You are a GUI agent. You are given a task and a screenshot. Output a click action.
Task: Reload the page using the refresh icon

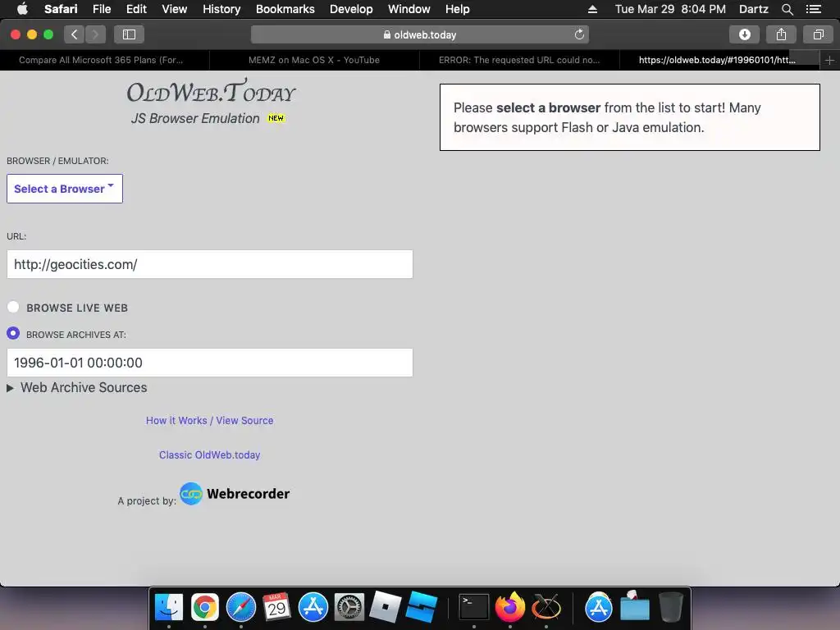click(x=579, y=34)
